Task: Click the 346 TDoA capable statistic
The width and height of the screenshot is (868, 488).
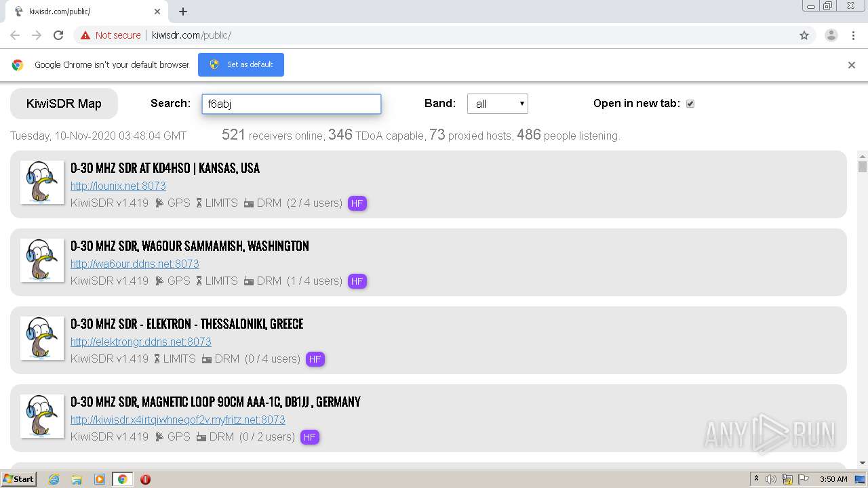Action: pyautogui.click(x=376, y=136)
